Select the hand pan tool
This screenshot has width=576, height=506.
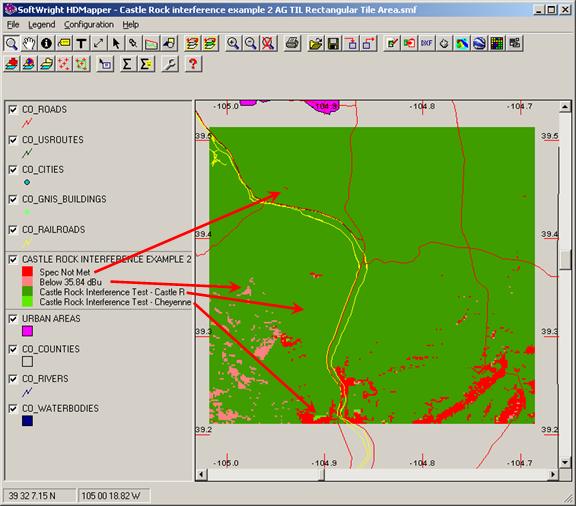[29, 43]
